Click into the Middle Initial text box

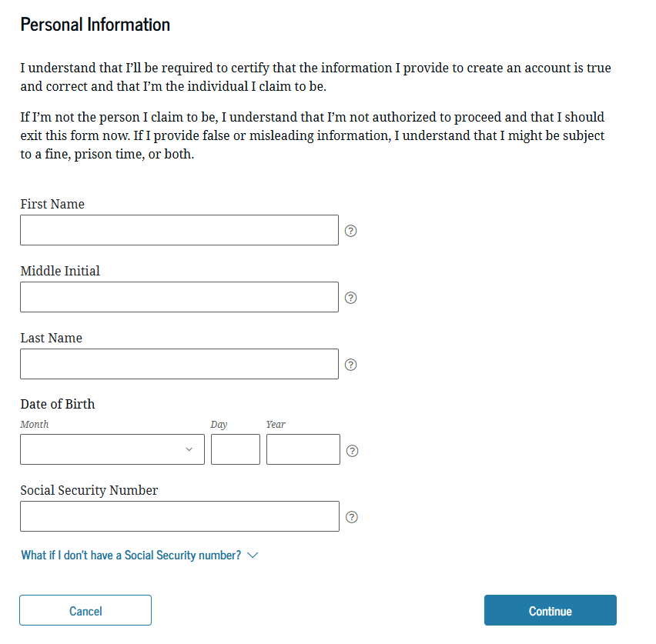click(179, 297)
